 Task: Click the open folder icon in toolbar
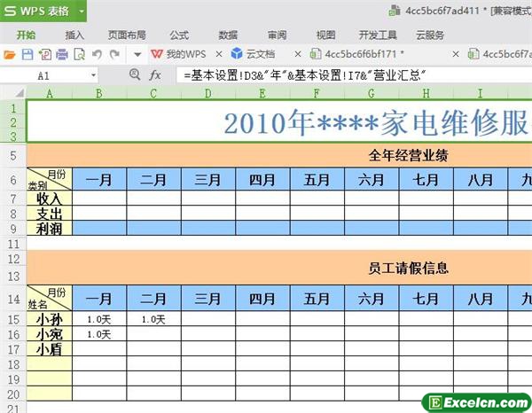pos(10,54)
